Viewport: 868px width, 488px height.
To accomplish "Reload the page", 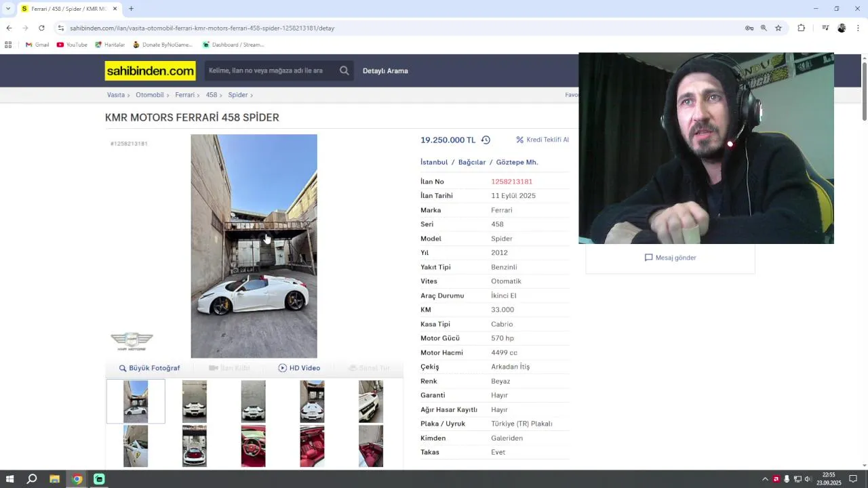I will coord(41,28).
